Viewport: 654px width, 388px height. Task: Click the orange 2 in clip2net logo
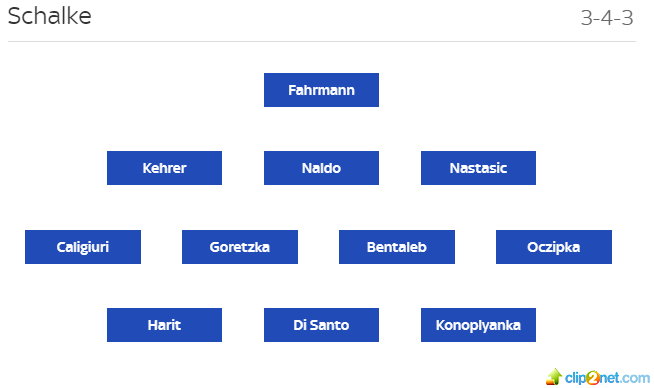point(592,378)
